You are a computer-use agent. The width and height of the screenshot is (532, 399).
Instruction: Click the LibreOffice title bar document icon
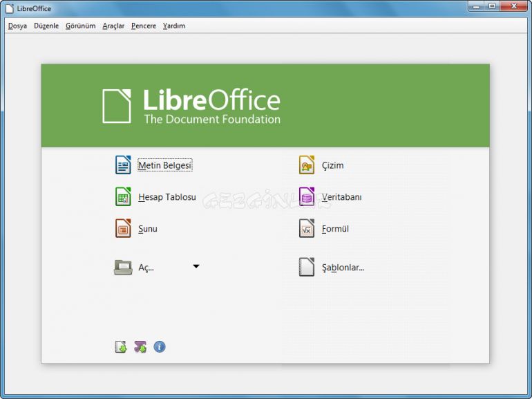pyautogui.click(x=10, y=8)
